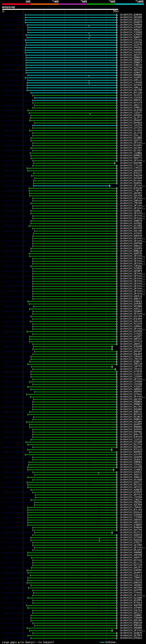Select label UniRef100_B8BX31

[x=131, y=411]
